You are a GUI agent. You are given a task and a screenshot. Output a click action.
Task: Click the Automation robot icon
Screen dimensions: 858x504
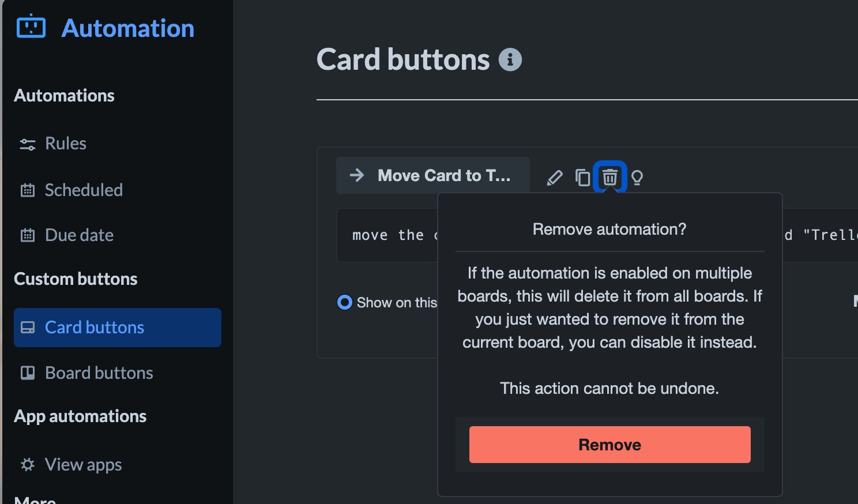[31, 27]
